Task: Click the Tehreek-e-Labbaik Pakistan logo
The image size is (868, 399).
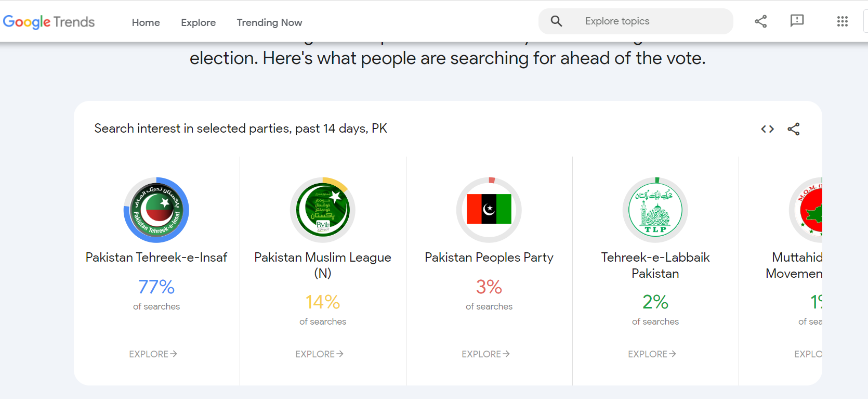Action: [x=655, y=210]
